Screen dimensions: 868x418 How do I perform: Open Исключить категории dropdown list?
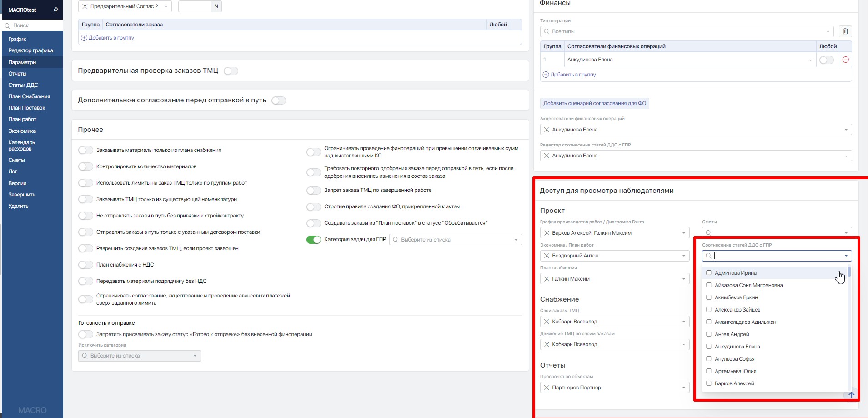point(139,356)
